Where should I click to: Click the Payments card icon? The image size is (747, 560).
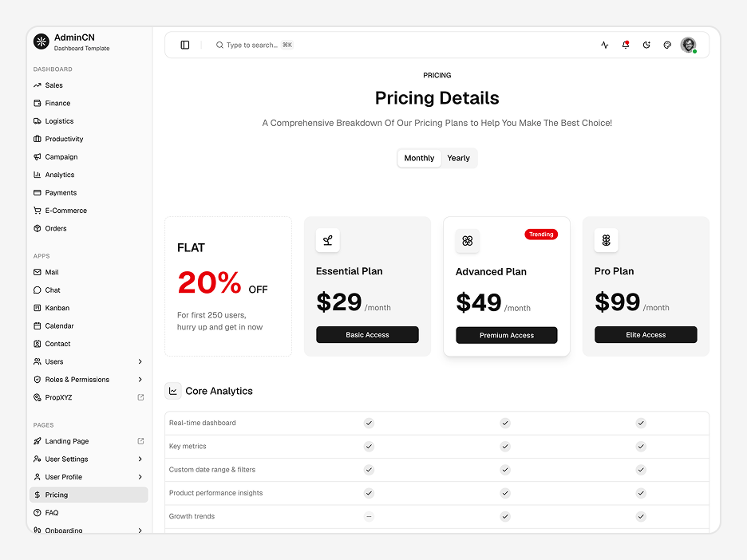pos(38,192)
